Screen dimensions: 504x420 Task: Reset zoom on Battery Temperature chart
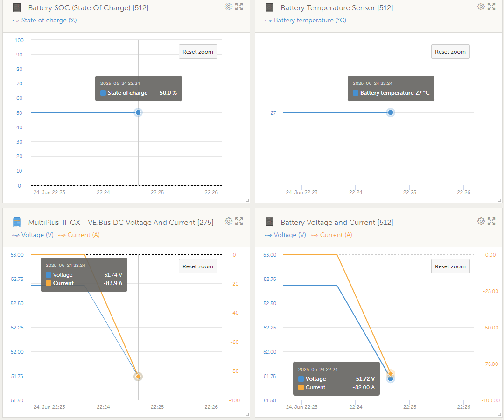[x=450, y=52]
